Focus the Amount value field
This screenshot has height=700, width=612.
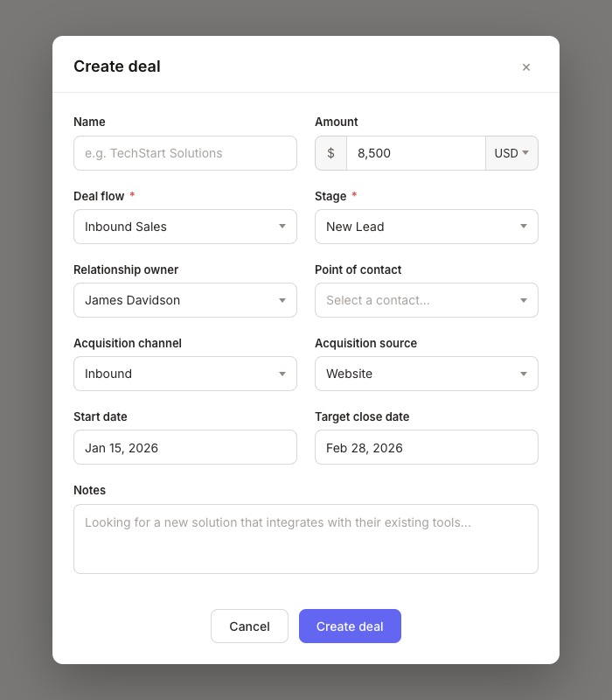pyautogui.click(x=415, y=152)
